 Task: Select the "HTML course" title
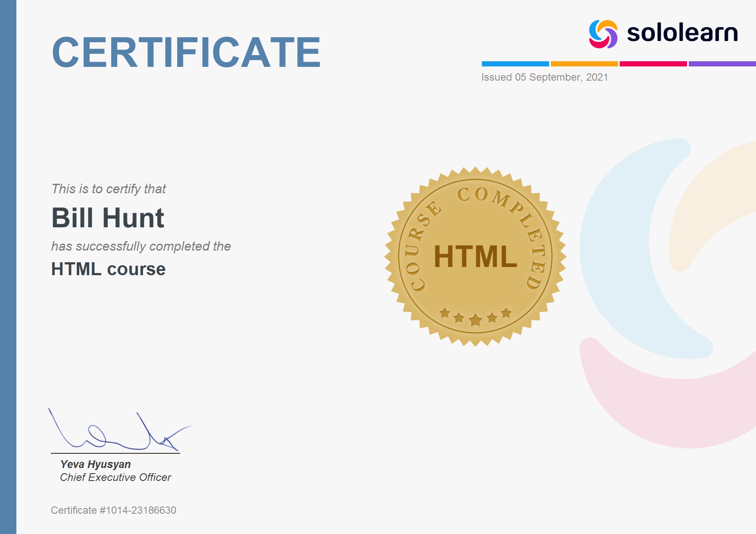pyautogui.click(x=108, y=269)
